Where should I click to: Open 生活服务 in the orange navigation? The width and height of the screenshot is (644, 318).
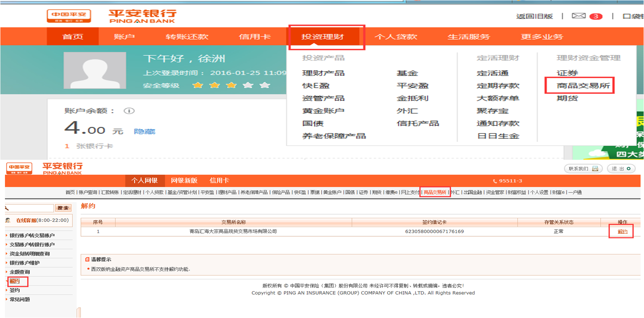click(468, 37)
